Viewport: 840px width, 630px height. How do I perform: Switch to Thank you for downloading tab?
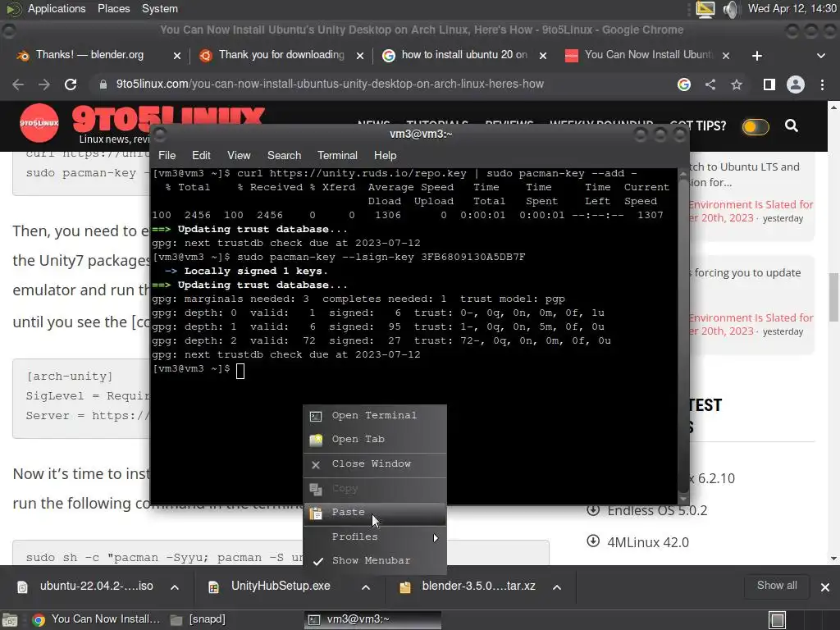coord(281,55)
